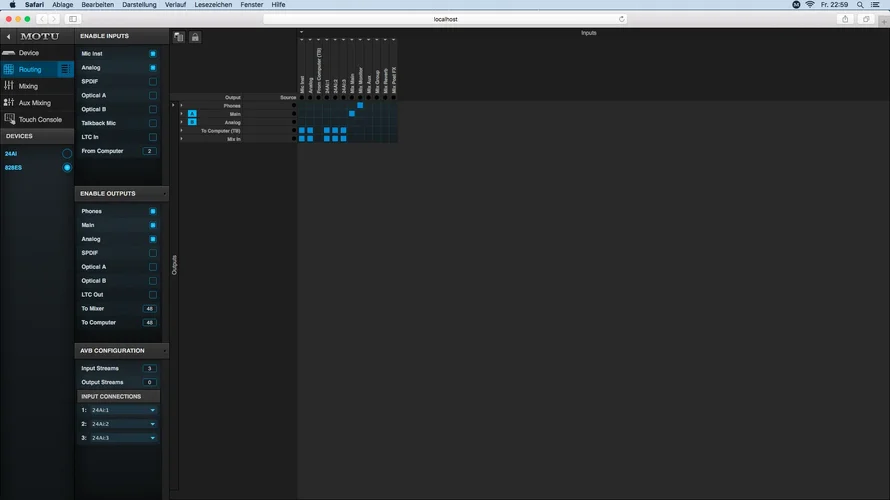Click the Safari share icon
890x500 pixels.
[x=845, y=19]
